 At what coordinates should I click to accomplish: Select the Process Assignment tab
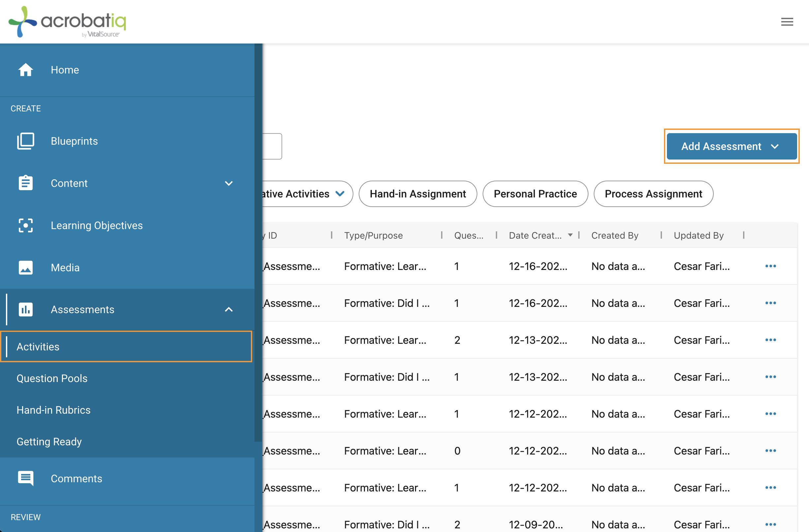(x=653, y=193)
